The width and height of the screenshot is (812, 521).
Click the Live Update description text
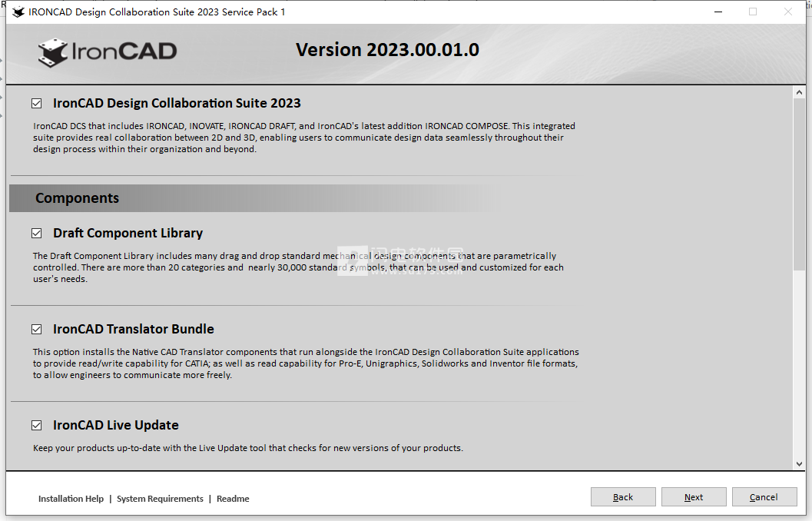coord(248,448)
